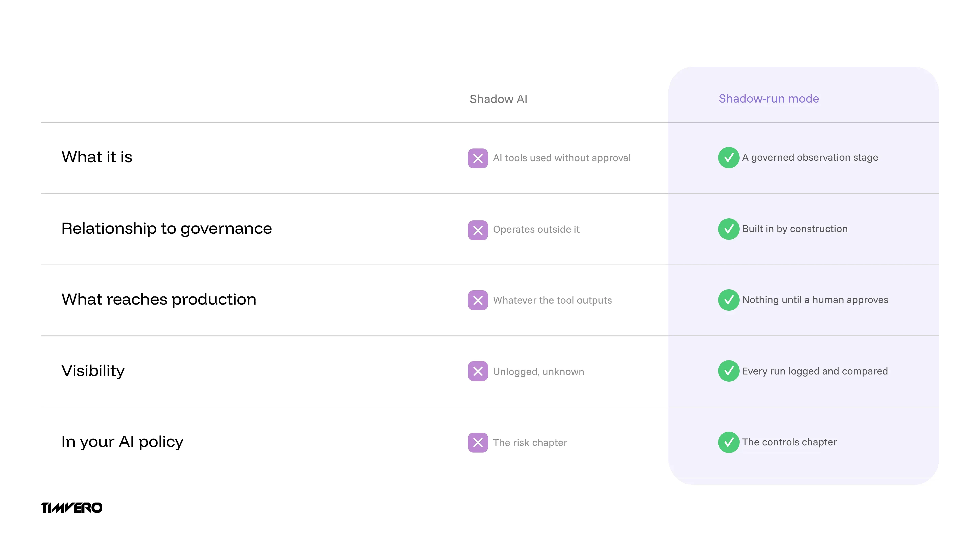The image size is (980, 551).
Task: Click the purple X icon next to Operates outside it
Action: (478, 230)
